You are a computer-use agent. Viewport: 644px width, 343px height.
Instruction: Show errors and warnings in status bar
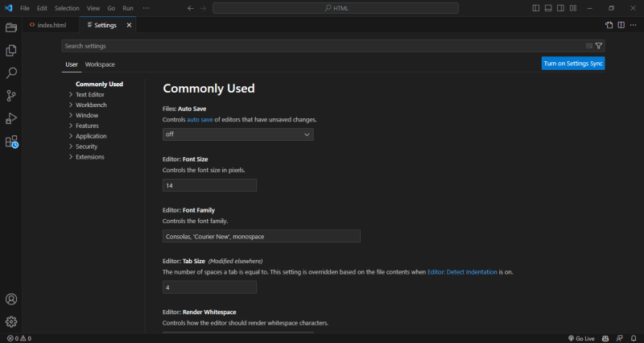click(19, 338)
